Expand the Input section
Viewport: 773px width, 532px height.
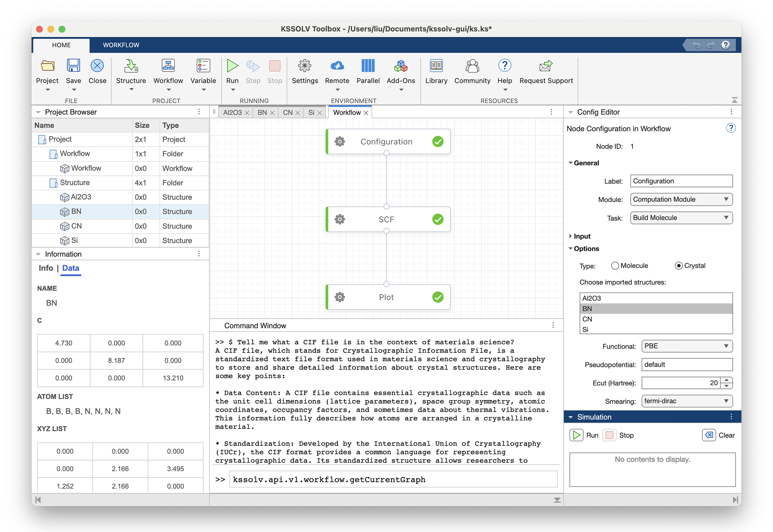570,236
